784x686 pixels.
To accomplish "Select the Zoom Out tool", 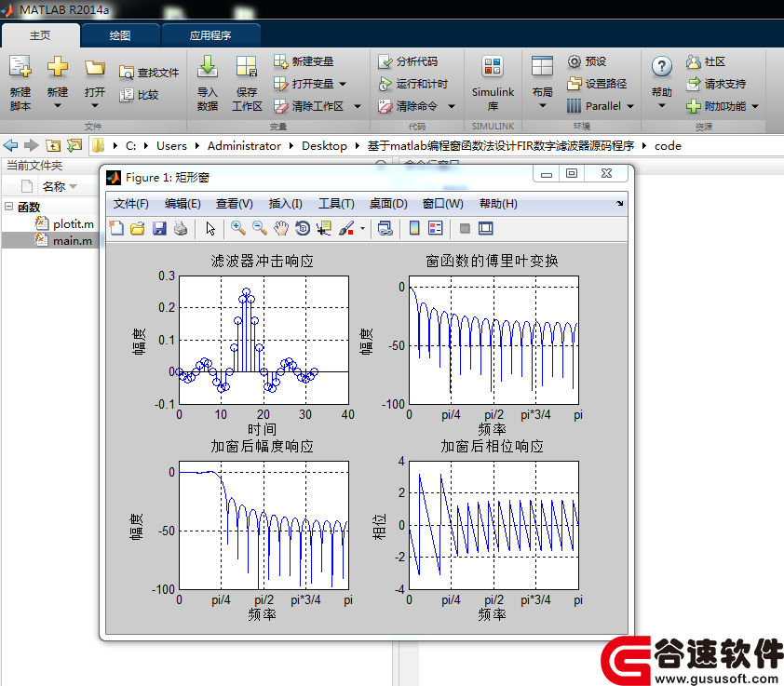I will click(x=260, y=228).
